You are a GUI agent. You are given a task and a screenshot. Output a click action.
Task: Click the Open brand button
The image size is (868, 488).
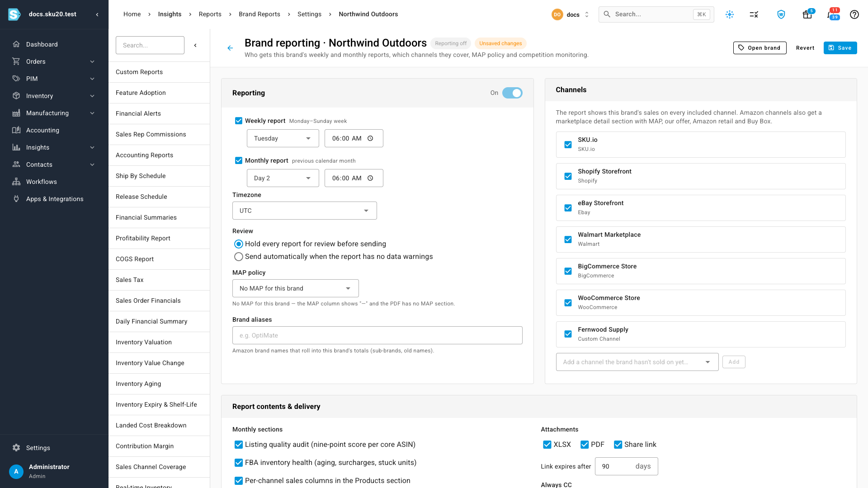[759, 48]
